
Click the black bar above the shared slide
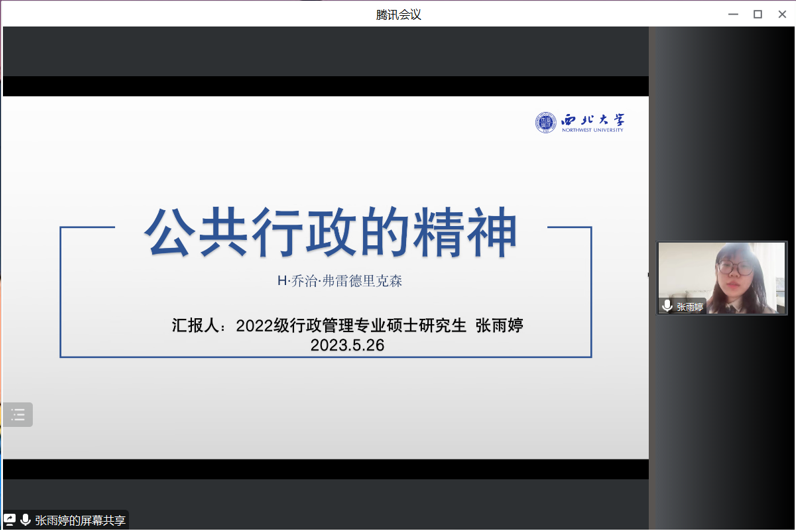point(325,86)
